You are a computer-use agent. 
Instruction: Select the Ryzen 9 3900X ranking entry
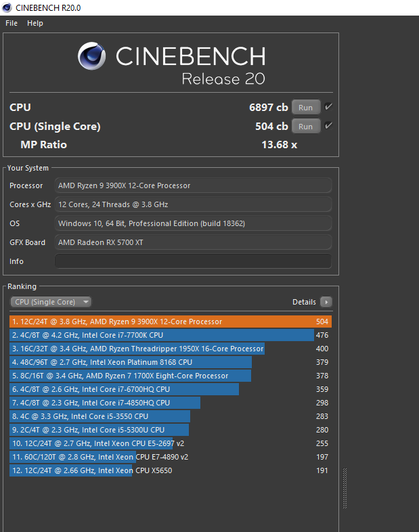(x=170, y=322)
